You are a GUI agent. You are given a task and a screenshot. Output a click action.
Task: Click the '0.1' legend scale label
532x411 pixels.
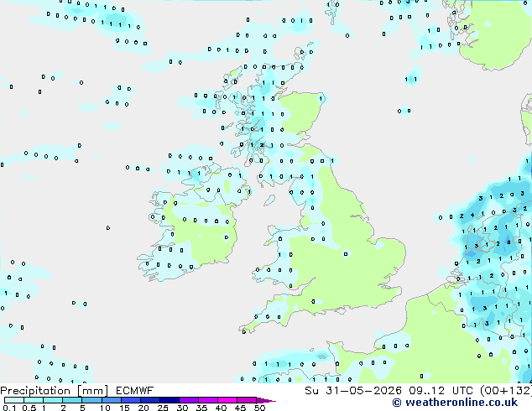click(9, 408)
